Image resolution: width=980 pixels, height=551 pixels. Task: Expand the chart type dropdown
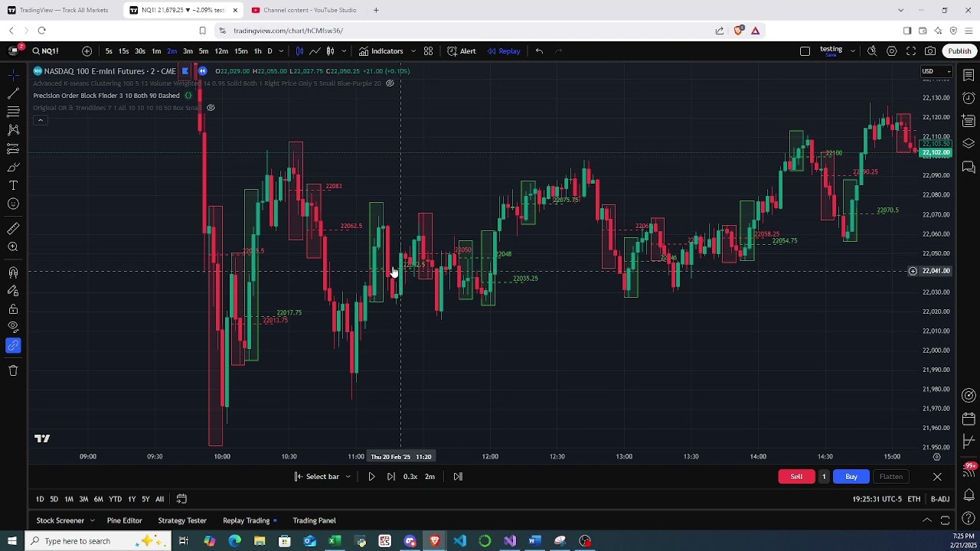point(344,51)
